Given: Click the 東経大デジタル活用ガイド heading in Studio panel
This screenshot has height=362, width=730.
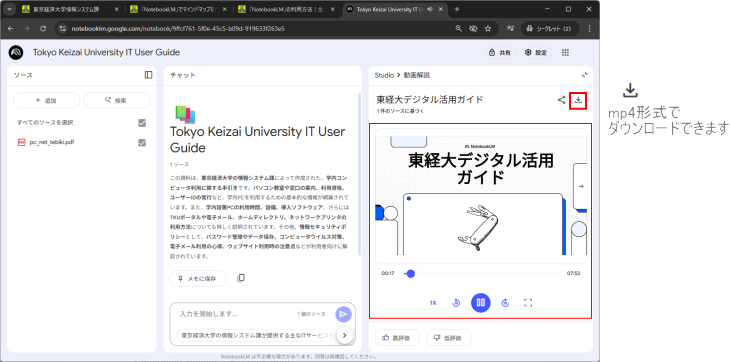Looking at the screenshot, I should pos(430,99).
